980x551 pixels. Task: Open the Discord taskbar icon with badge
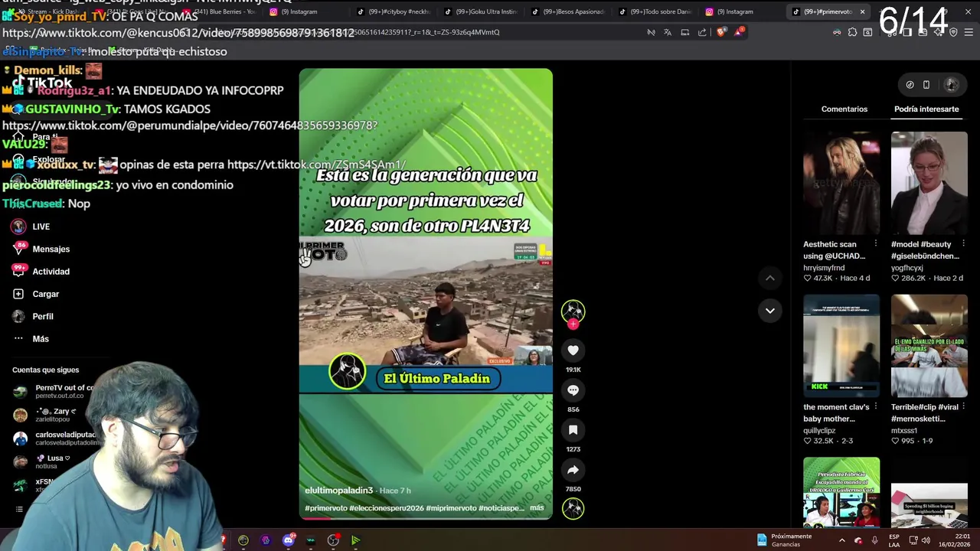click(x=289, y=540)
